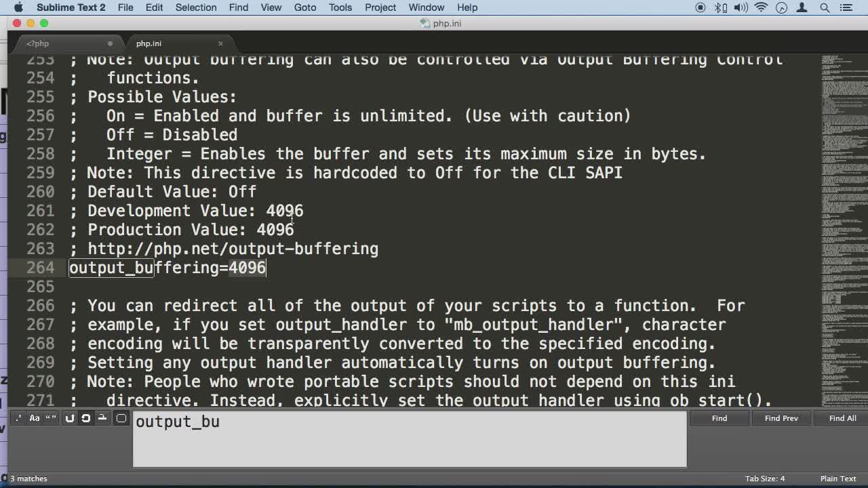Click the Find button
The image size is (868, 488).
click(719, 418)
